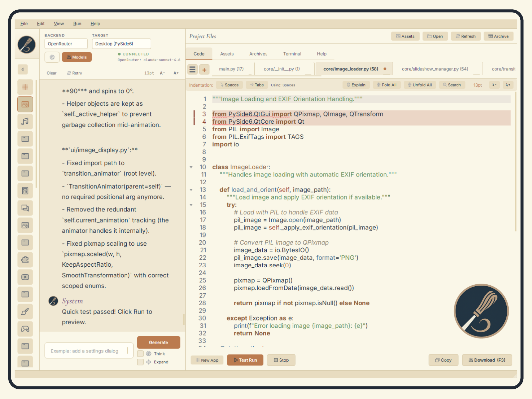Click the prompt input field above Generate

point(89,350)
